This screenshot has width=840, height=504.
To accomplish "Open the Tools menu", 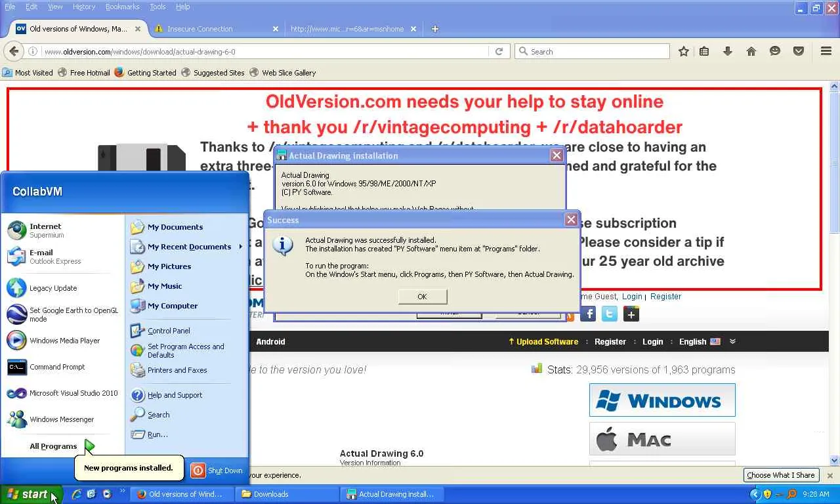I will pos(157,7).
